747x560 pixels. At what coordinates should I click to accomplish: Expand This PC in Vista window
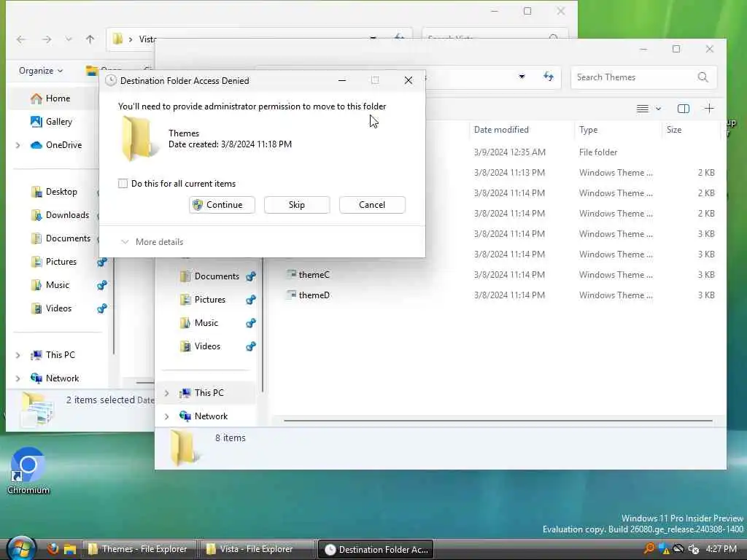pyautogui.click(x=18, y=355)
